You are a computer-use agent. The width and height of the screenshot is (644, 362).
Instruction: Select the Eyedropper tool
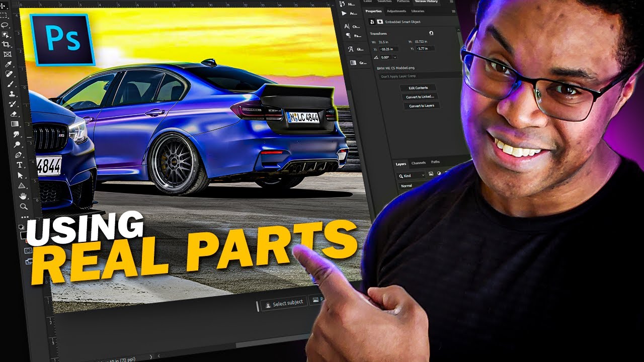[8, 64]
